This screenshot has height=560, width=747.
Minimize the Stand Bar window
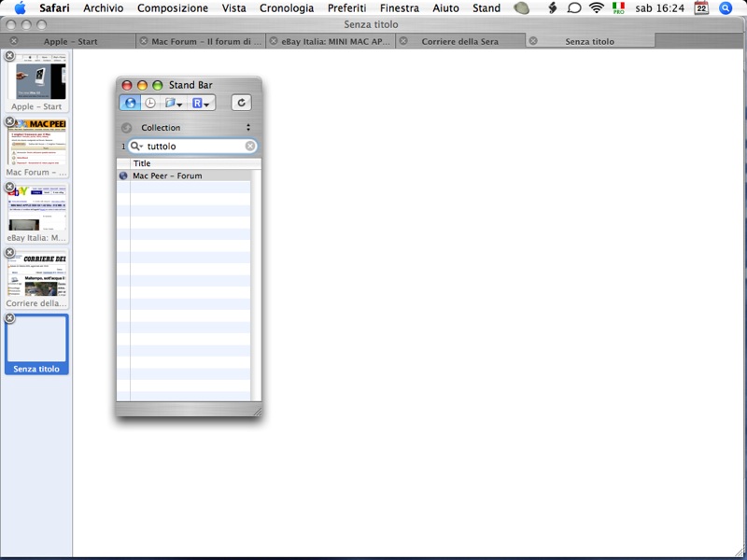click(142, 85)
